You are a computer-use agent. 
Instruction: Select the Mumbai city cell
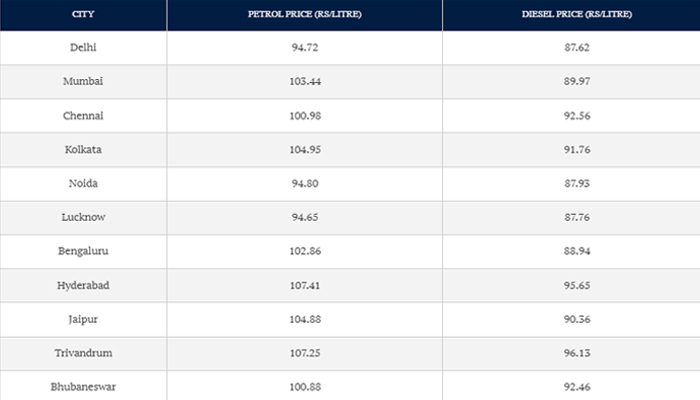click(84, 82)
